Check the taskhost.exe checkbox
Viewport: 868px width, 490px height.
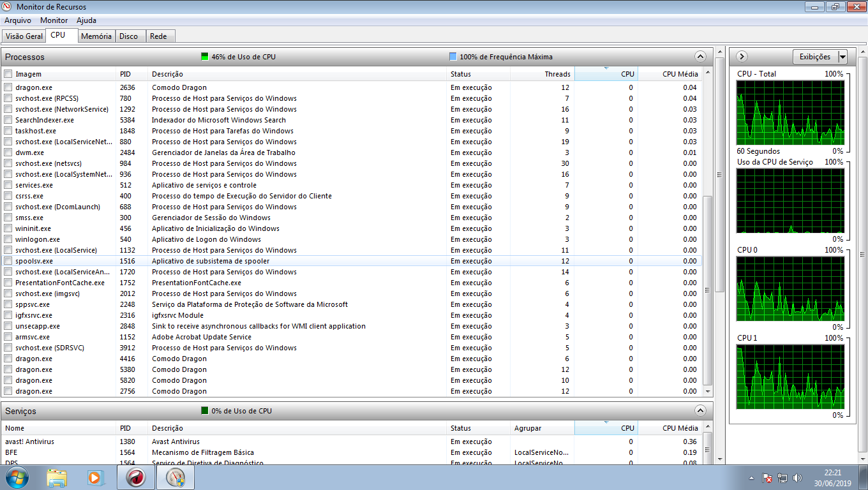point(8,131)
